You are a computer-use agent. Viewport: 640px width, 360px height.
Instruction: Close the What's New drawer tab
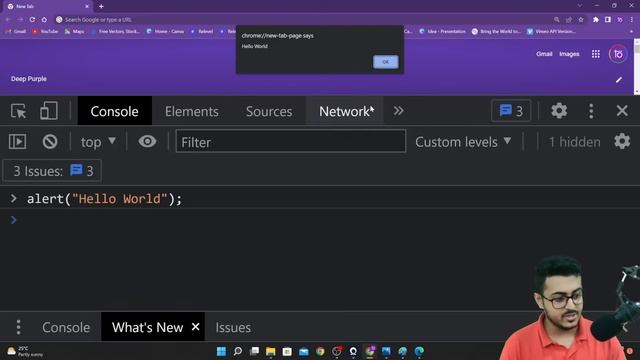196,327
